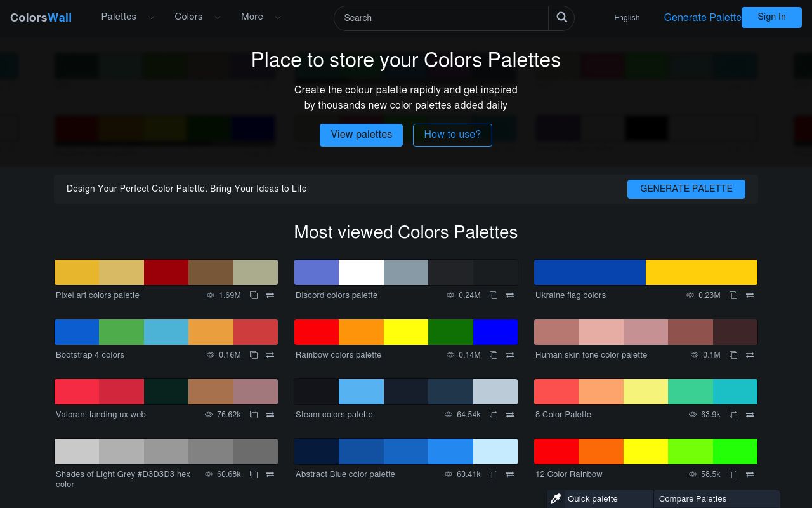Click the views eye icon on Ukraine flag colors
The image size is (812, 508).
pyautogui.click(x=690, y=295)
